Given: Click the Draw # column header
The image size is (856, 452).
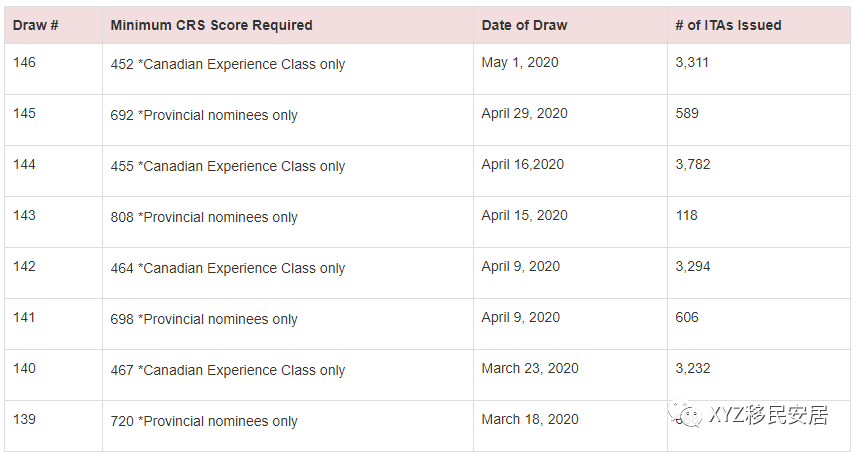Looking at the screenshot, I should 36,25.
